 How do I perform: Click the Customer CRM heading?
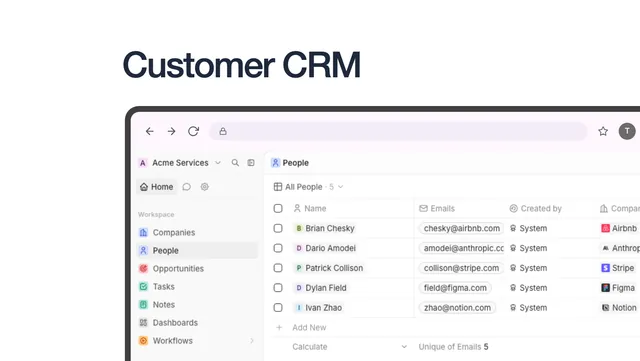(x=242, y=65)
